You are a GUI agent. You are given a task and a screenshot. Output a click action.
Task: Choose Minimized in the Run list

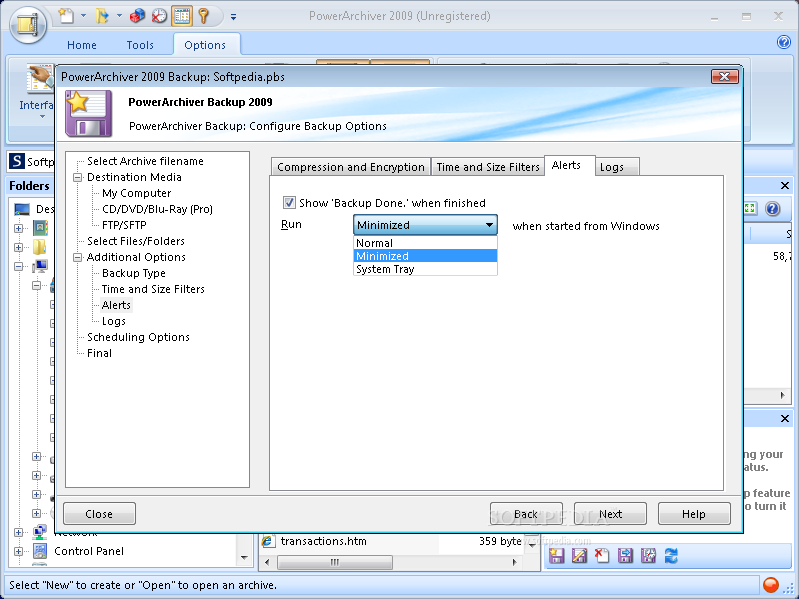click(x=425, y=256)
